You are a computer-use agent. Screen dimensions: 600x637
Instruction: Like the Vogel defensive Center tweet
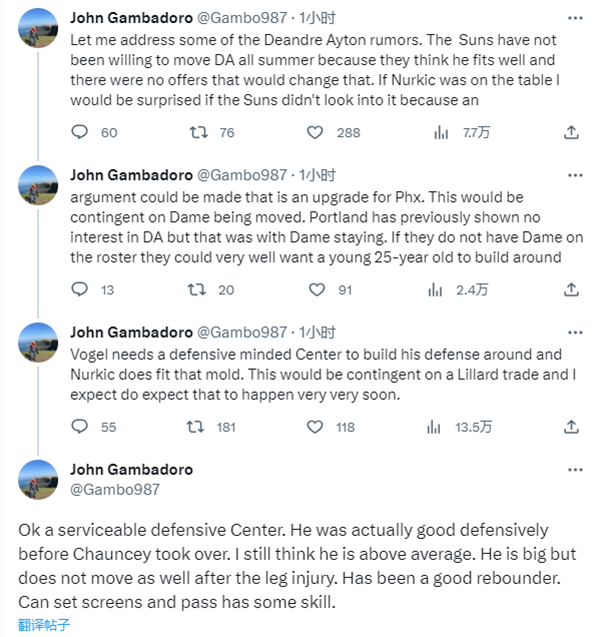click(x=316, y=427)
